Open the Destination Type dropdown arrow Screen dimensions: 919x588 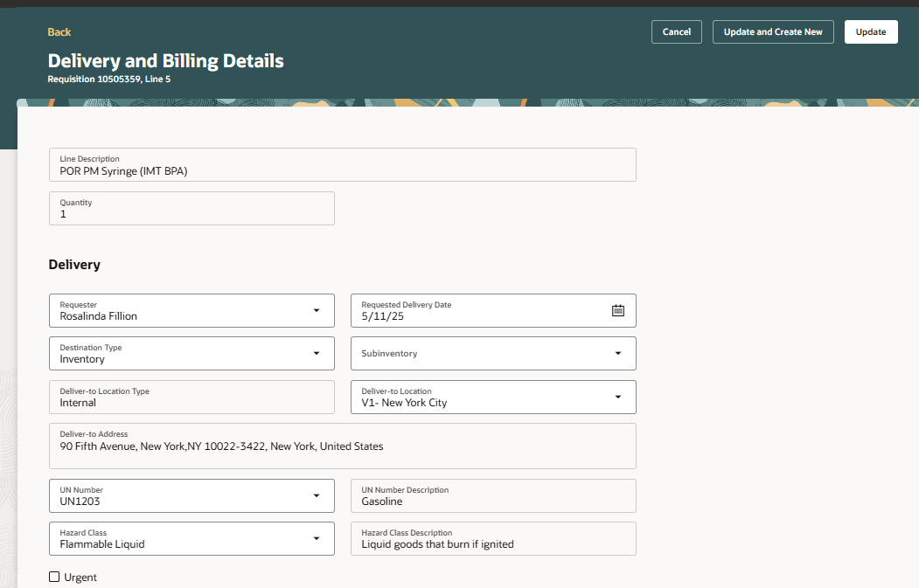point(317,353)
